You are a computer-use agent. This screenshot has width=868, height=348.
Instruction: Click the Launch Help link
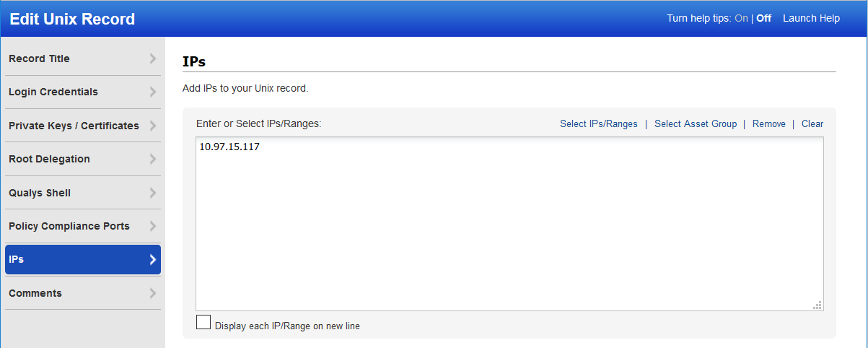click(x=811, y=19)
